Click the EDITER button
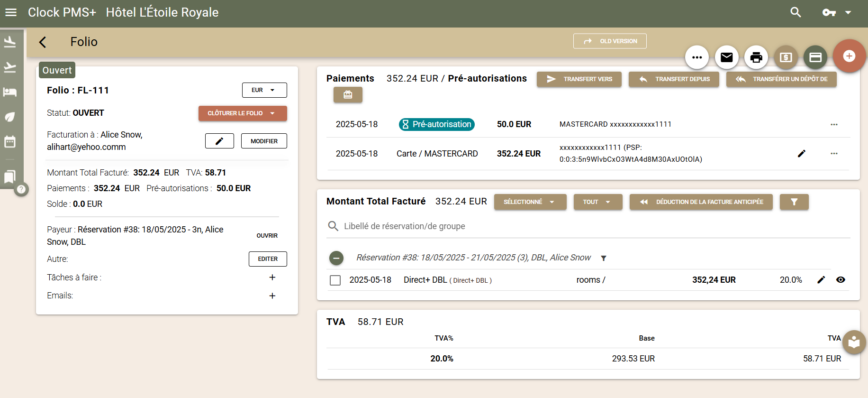The image size is (868, 398). (268, 259)
